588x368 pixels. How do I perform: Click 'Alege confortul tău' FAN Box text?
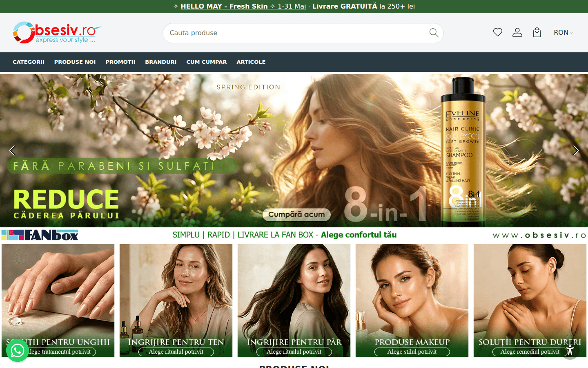(x=359, y=235)
